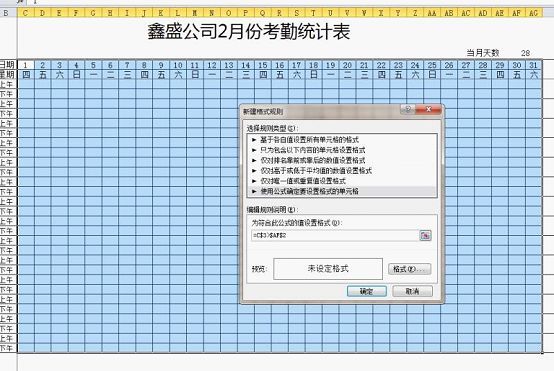Select column header AG

click(x=534, y=13)
